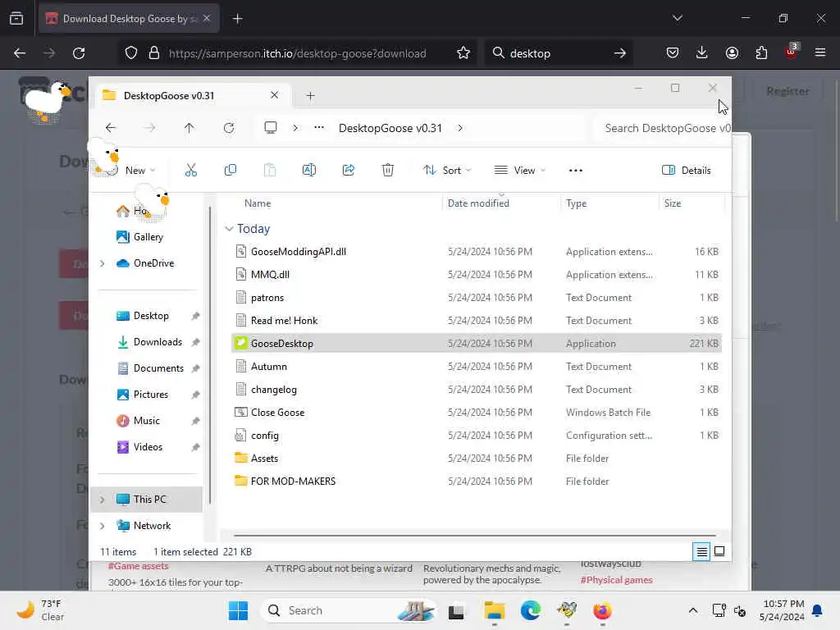
Task: Click the PC monitor icon in address bar
Action: point(271,128)
